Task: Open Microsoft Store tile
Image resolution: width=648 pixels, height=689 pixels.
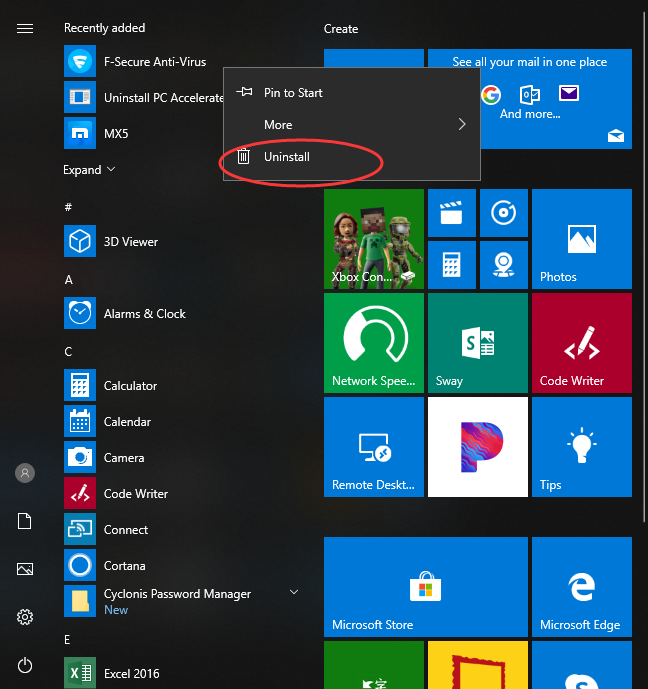Action: click(426, 587)
